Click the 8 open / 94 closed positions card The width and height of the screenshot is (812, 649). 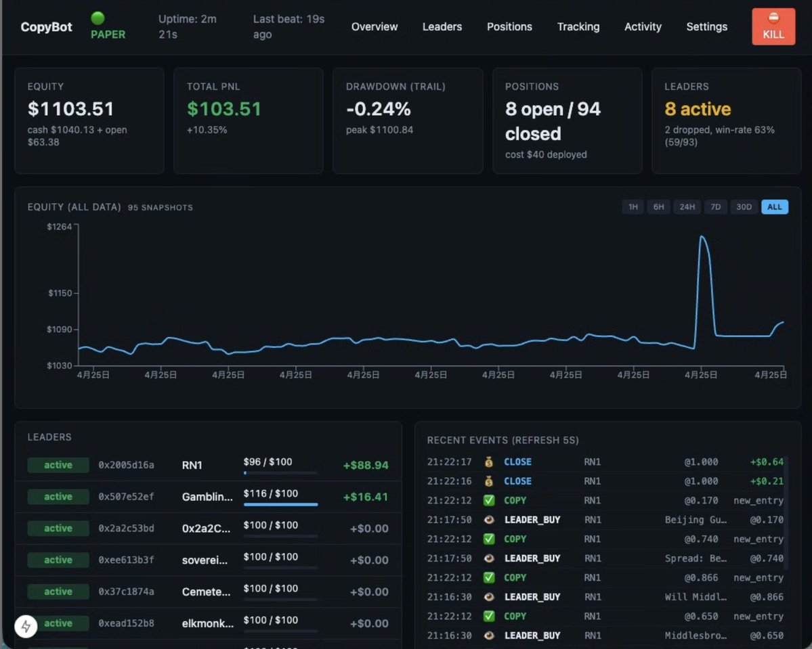[x=567, y=120]
